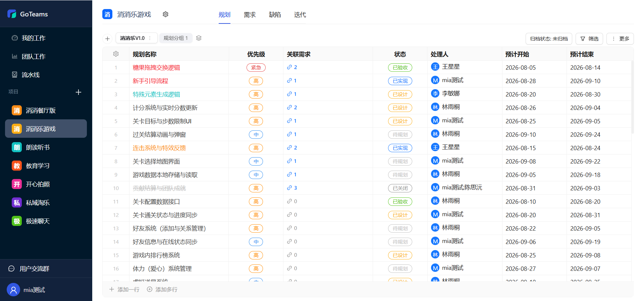Viewport: 644px width, 301px height.
Task: Switch to the 规划 tab
Action: (224, 15)
